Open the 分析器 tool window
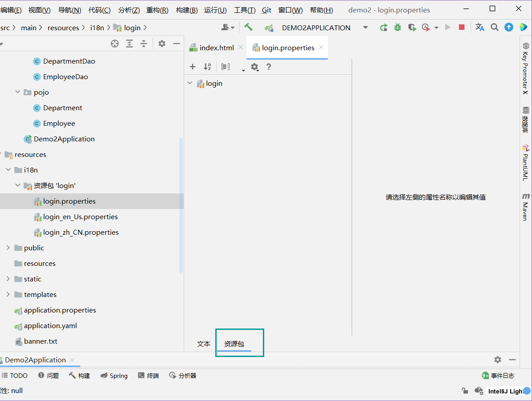 (183, 376)
